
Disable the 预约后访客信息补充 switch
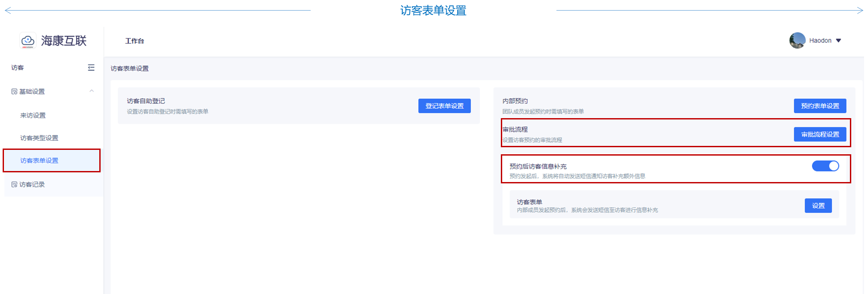(825, 166)
